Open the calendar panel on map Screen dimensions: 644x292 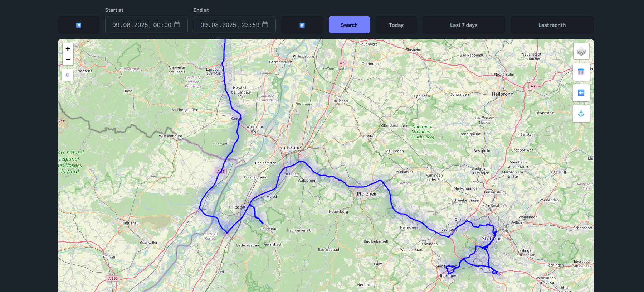click(x=581, y=72)
